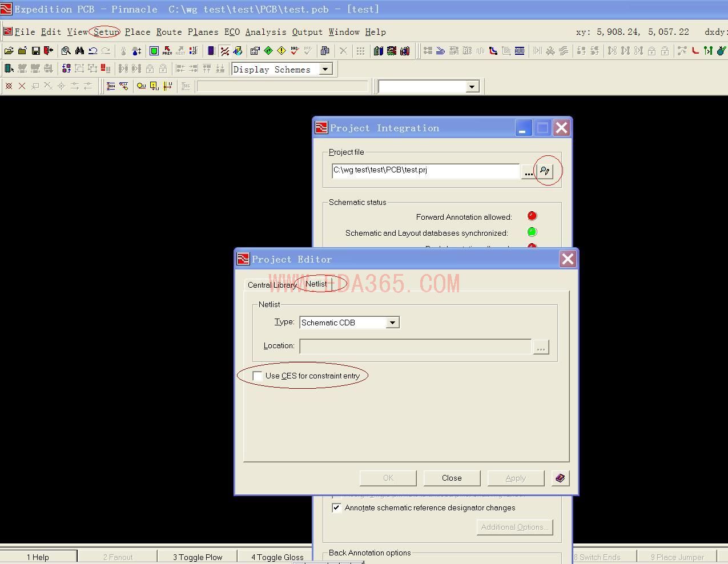Viewport: 728px width, 564px height.
Task: Click the Open file folder icon
Action: click(9, 51)
